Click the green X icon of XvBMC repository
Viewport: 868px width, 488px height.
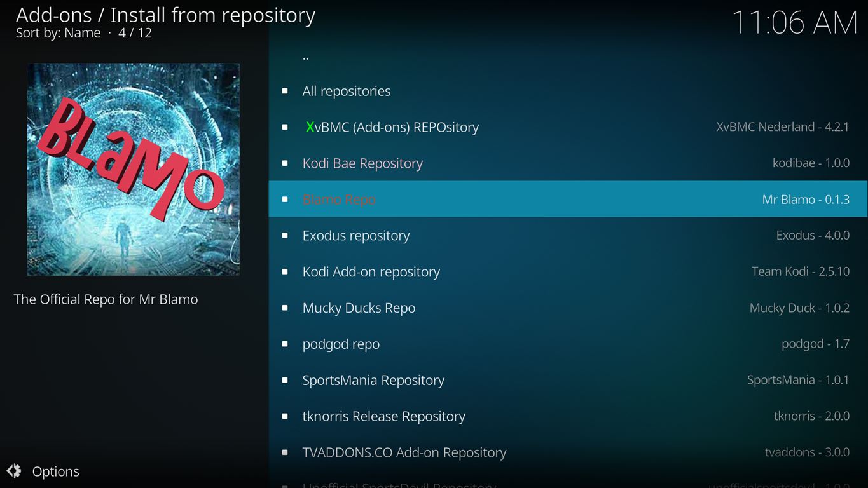click(310, 127)
